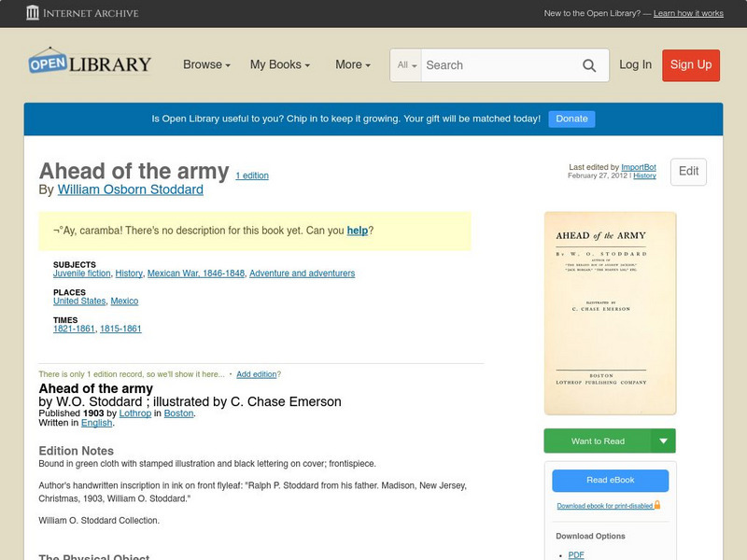Mark the book as Want to Read

tap(598, 441)
